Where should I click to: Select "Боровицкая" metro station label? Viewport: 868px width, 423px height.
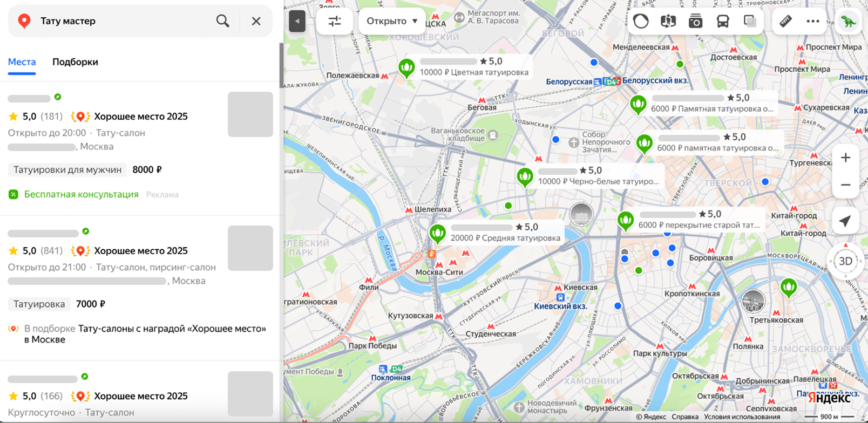pyautogui.click(x=711, y=258)
